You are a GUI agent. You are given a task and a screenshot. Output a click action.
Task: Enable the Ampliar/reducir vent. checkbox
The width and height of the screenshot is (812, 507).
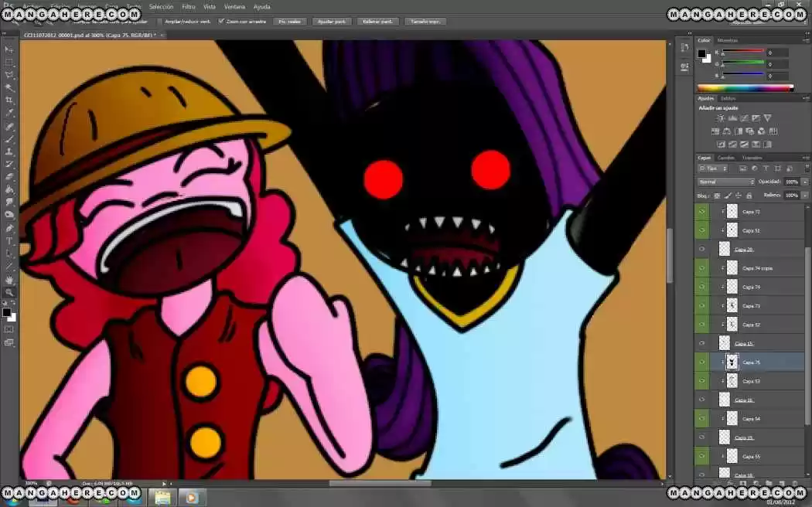click(160, 22)
